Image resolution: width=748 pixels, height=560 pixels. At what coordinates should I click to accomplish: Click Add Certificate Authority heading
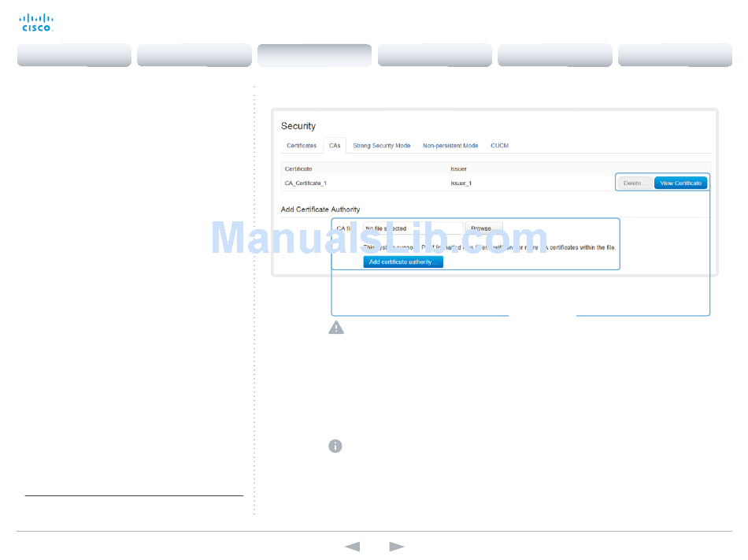(320, 210)
